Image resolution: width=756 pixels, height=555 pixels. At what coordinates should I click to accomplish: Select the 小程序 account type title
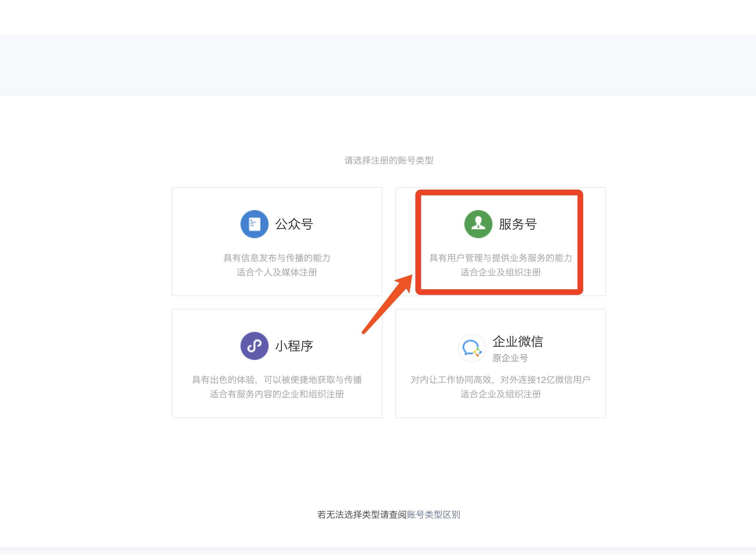point(294,346)
